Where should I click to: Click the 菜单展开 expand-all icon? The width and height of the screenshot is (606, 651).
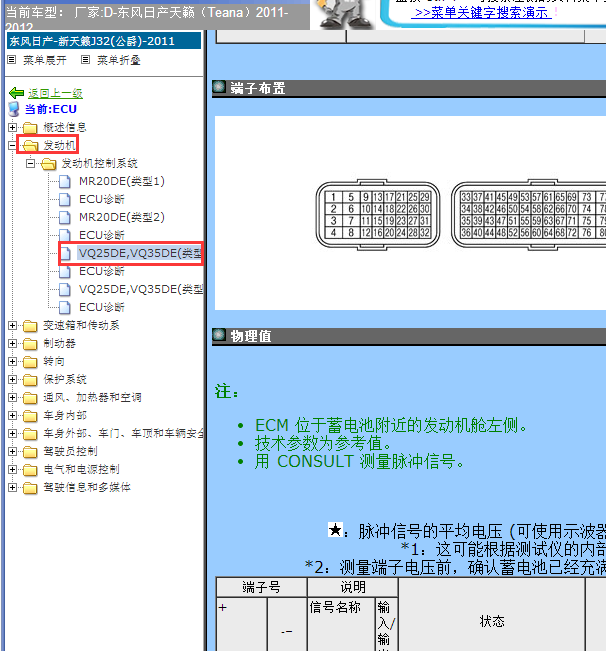(12, 60)
